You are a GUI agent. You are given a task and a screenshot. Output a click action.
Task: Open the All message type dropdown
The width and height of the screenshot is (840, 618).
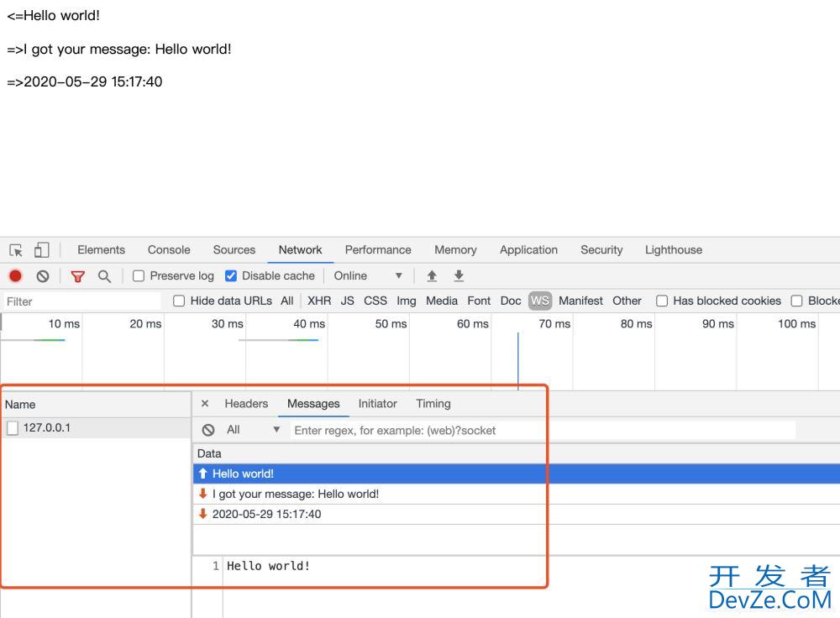[x=253, y=430]
